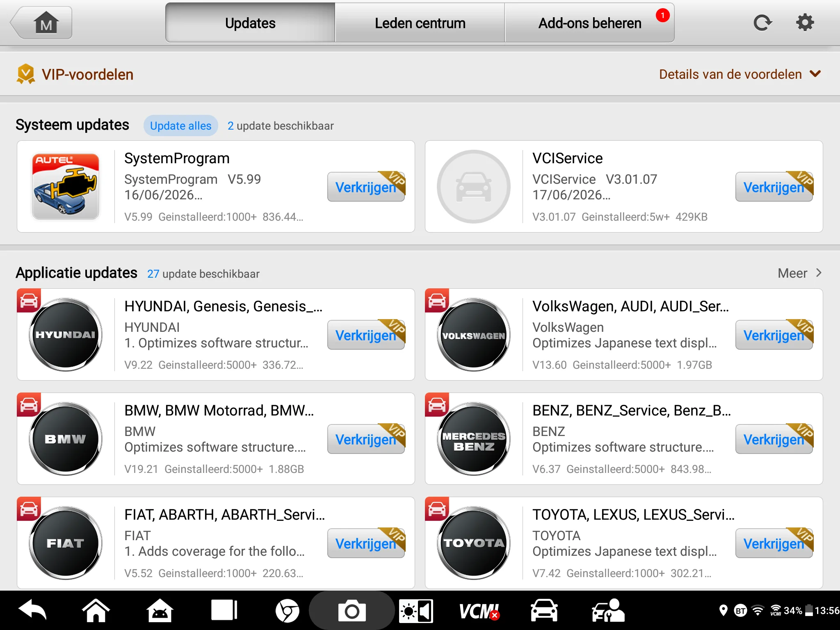Go back with the M home arrow button
840x630 pixels.
[x=41, y=23]
